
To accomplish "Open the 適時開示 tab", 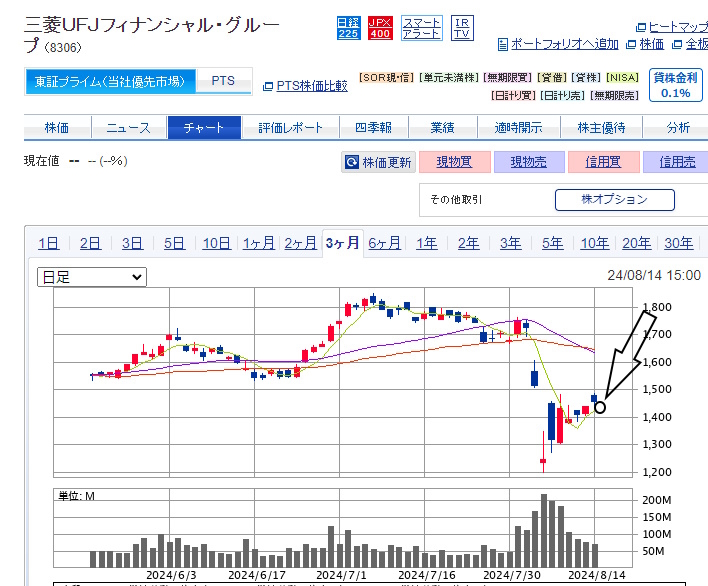I will 518,128.
